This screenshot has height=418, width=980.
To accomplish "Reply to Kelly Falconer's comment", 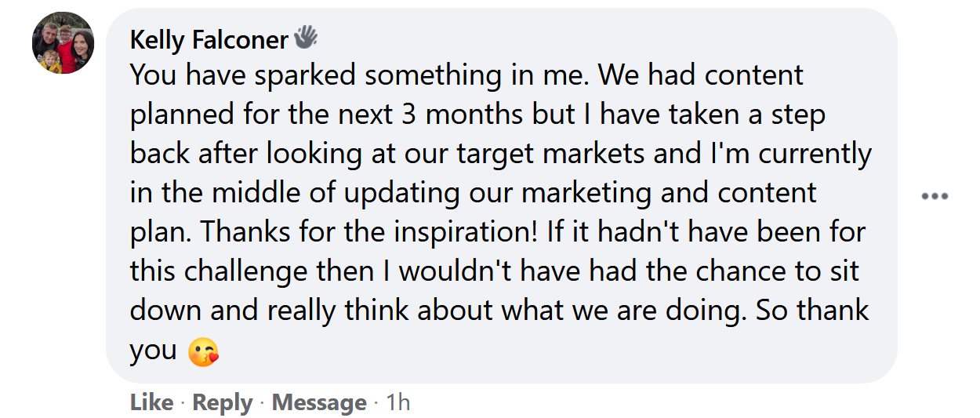I will pos(223,403).
